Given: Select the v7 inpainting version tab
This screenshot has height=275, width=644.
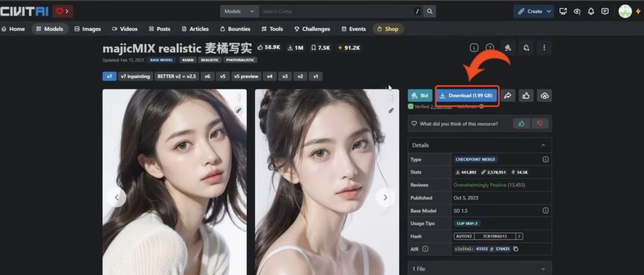Looking at the screenshot, I should (135, 76).
